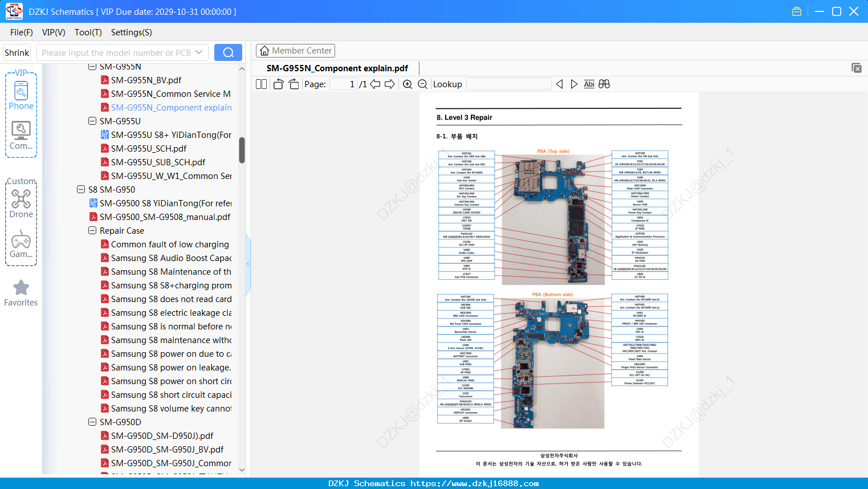Click the binoculars search icon

pos(604,84)
